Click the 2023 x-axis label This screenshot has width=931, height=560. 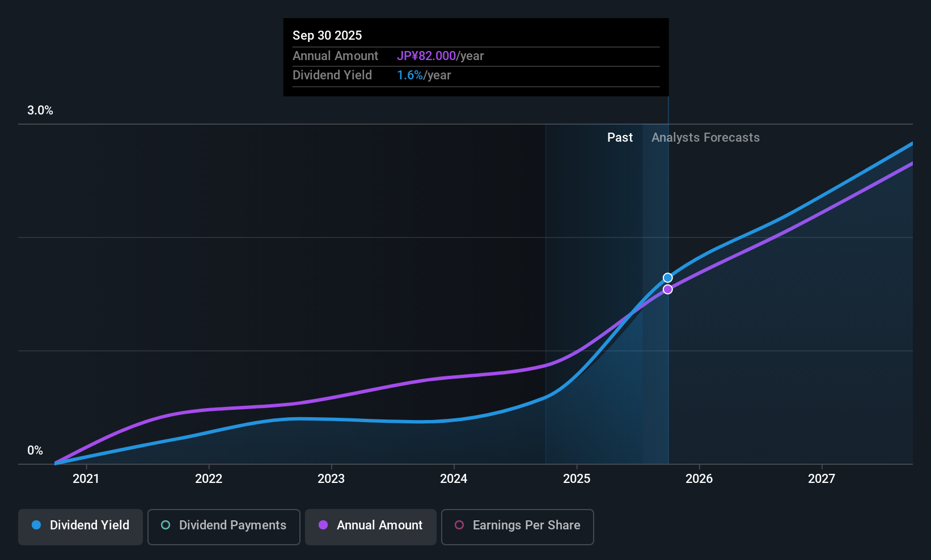tap(331, 479)
